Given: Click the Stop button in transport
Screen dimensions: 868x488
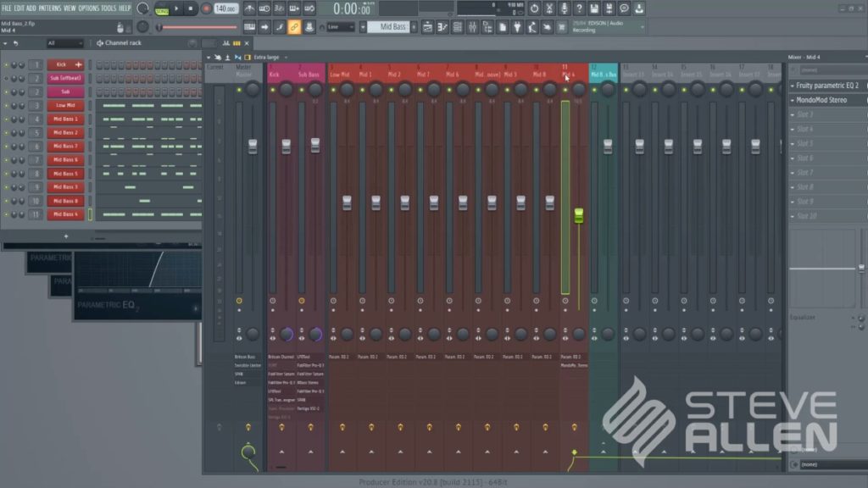Looking at the screenshot, I should click(191, 8).
